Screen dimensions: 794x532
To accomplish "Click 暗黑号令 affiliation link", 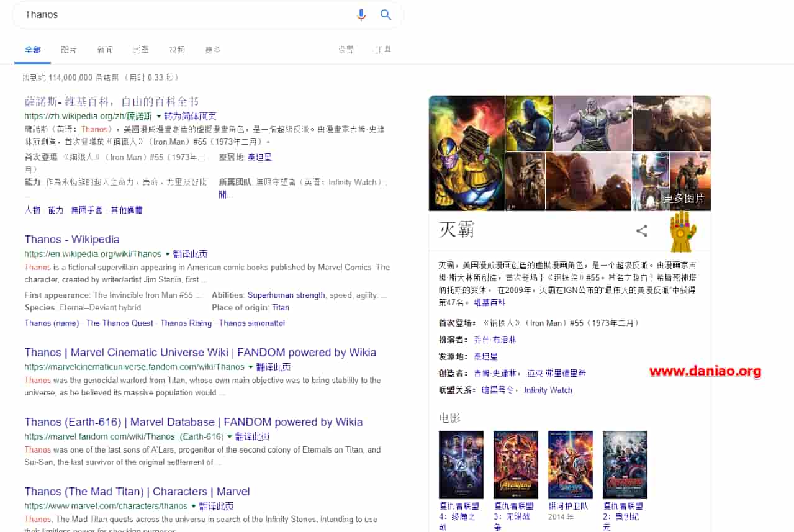I will click(498, 390).
